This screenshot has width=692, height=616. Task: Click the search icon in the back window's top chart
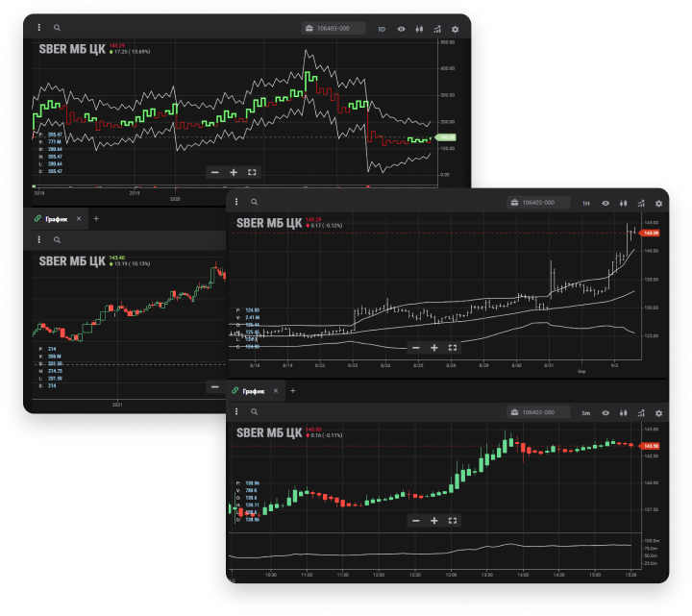(57, 28)
